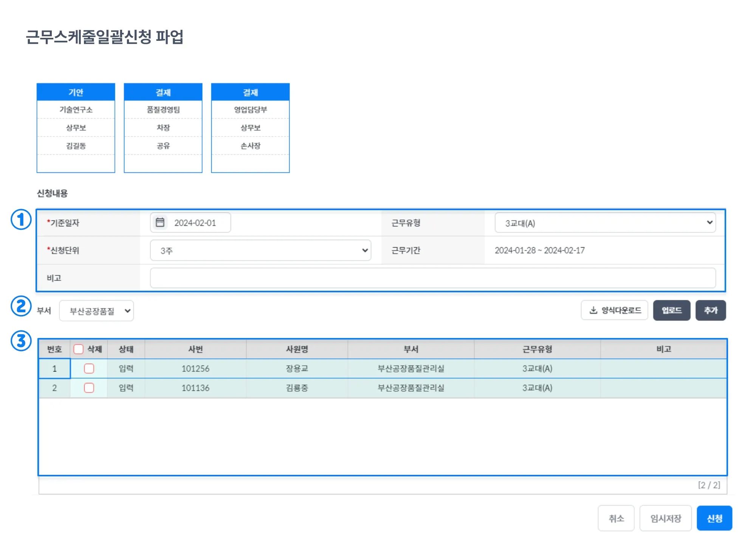Screen dimensions: 756x558
Task: Check the delete box for row 2
Action: click(x=89, y=388)
